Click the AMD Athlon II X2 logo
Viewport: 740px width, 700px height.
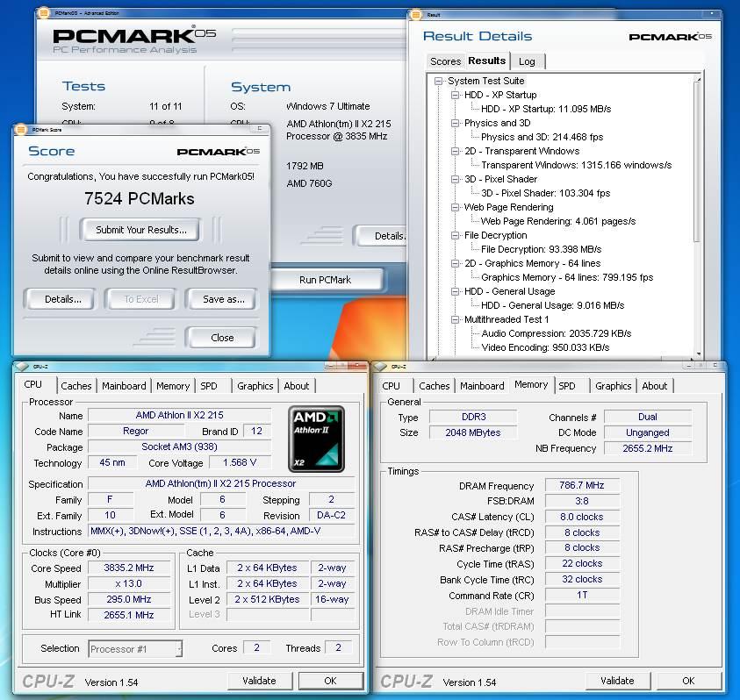(x=316, y=439)
